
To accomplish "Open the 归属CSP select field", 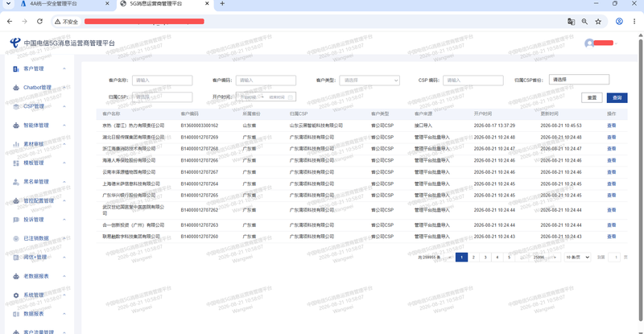I will click(163, 97).
